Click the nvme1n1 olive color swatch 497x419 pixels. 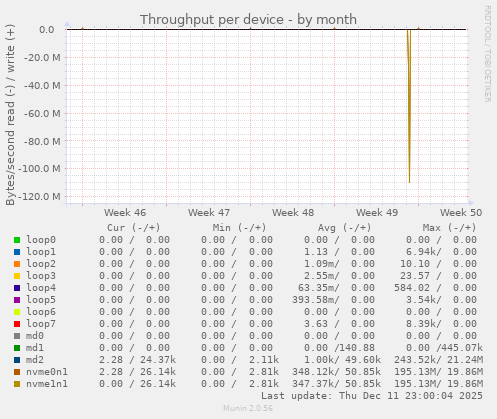tap(17, 384)
